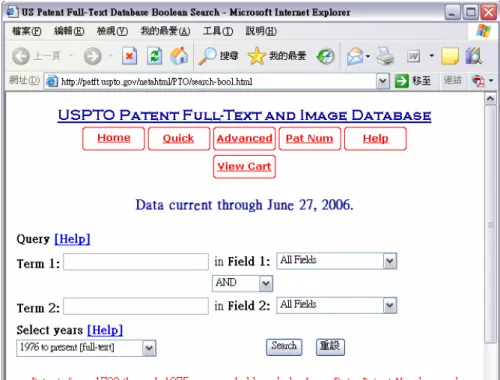The height and width of the screenshot is (380, 500).
Task: Open the Mail envelope toolbar icon
Action: pyautogui.click(x=355, y=56)
